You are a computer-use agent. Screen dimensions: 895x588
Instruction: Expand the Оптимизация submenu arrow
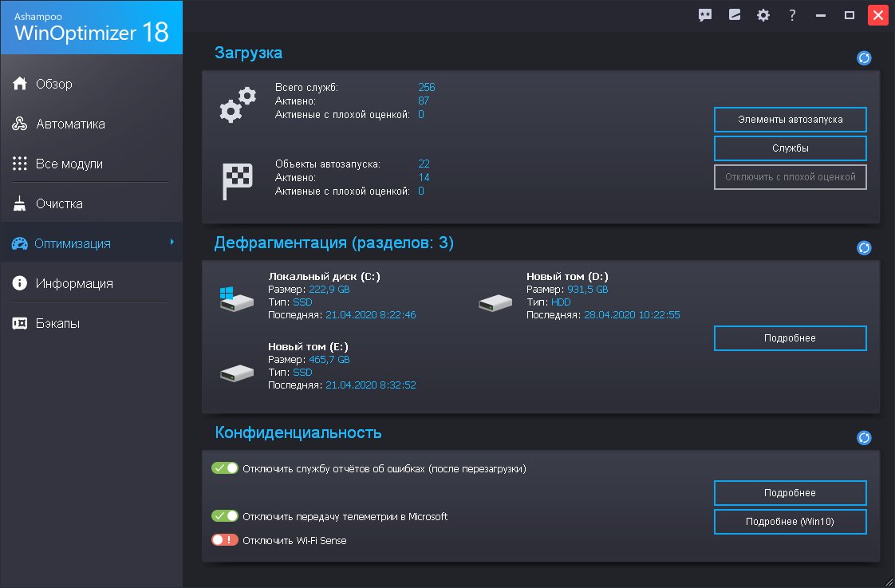click(172, 243)
